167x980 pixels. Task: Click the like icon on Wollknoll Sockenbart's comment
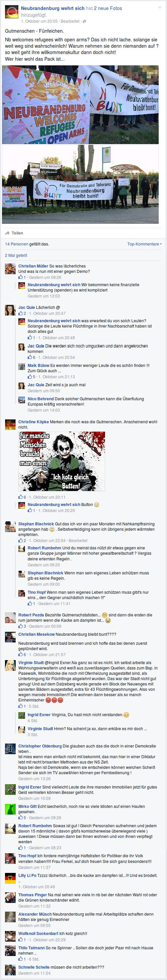click(21, 939)
